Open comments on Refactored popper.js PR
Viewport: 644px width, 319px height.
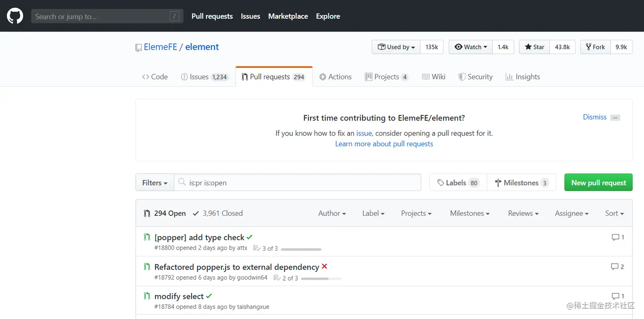point(617,267)
